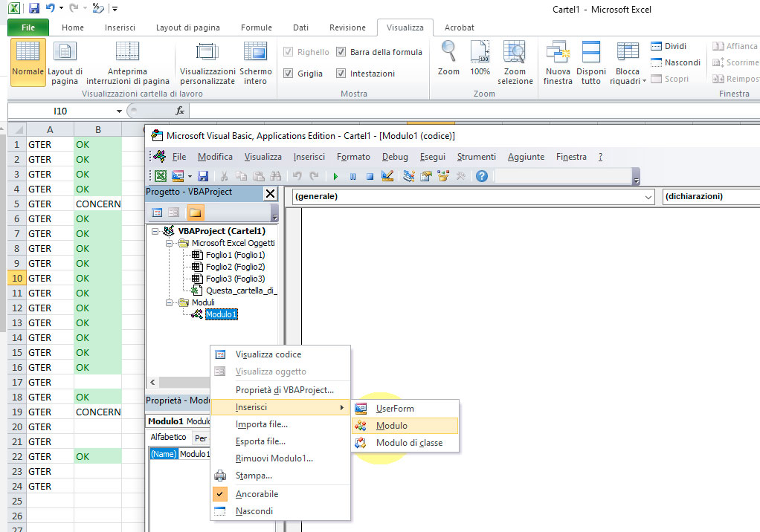Click Disponi tutto in the ribbon
The height and width of the screenshot is (532, 760).
[591, 62]
